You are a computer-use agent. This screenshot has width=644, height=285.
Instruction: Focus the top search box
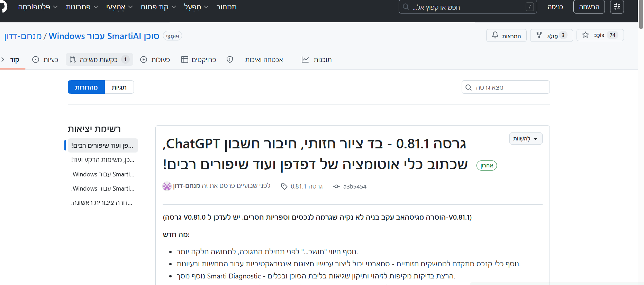pos(468,7)
